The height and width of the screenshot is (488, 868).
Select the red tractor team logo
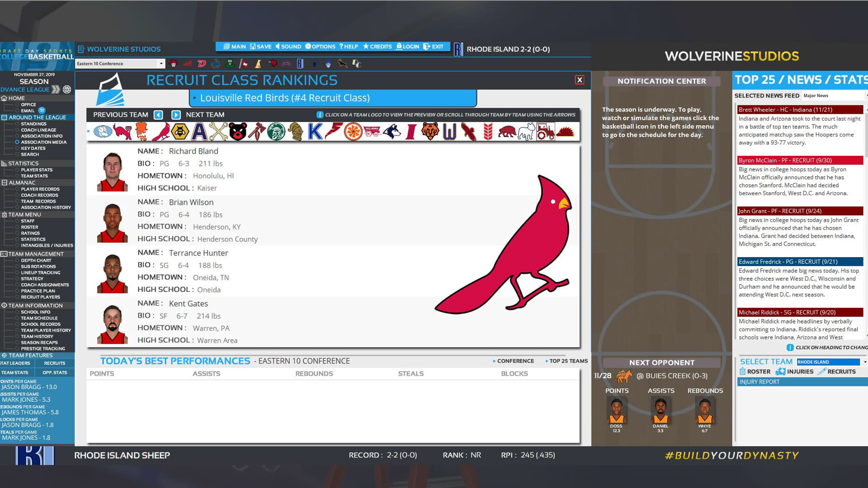click(x=546, y=131)
